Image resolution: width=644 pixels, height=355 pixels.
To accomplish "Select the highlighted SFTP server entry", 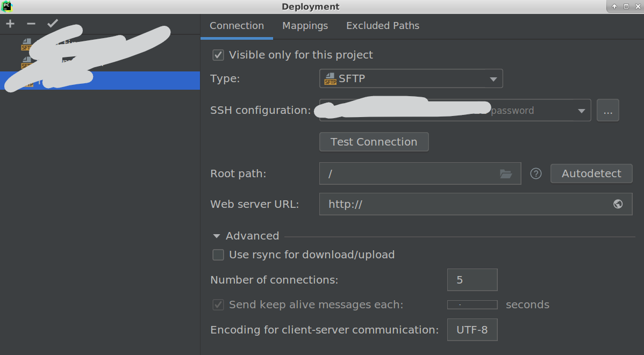I will 100,81.
